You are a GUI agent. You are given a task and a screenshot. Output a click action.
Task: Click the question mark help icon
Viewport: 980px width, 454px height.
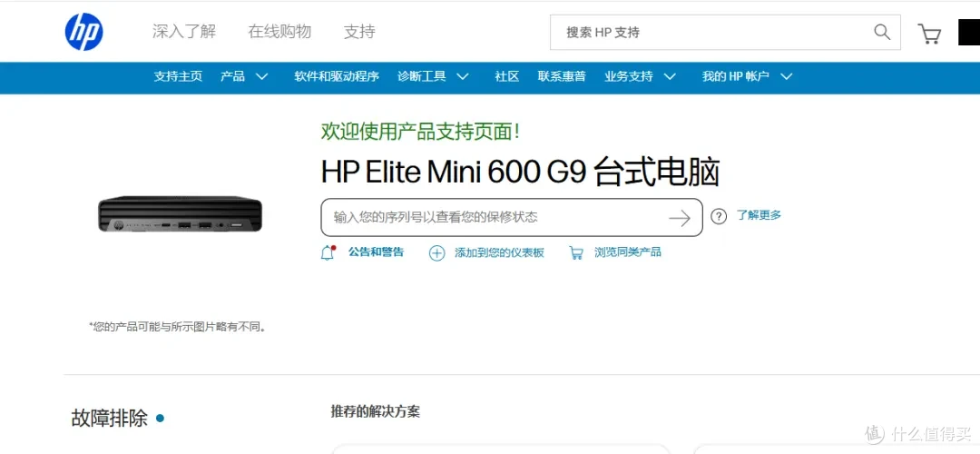click(x=719, y=217)
